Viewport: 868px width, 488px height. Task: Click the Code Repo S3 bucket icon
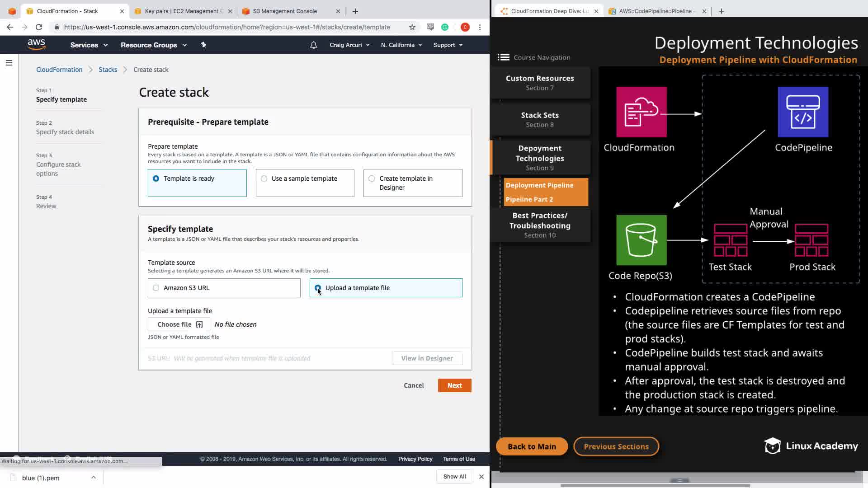641,240
